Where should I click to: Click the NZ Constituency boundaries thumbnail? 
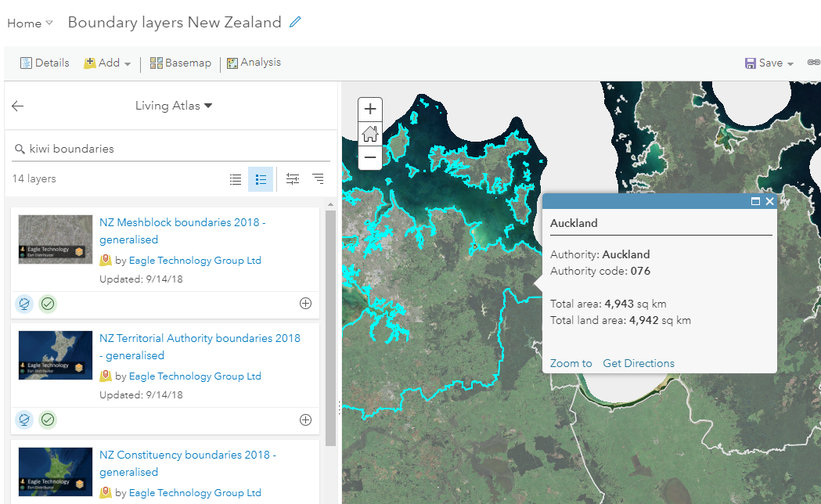56,472
